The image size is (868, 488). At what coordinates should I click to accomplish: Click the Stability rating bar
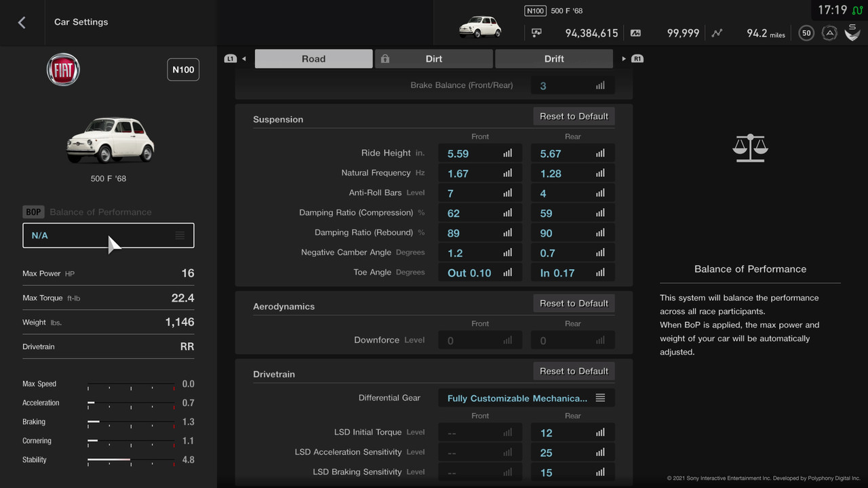point(131,460)
